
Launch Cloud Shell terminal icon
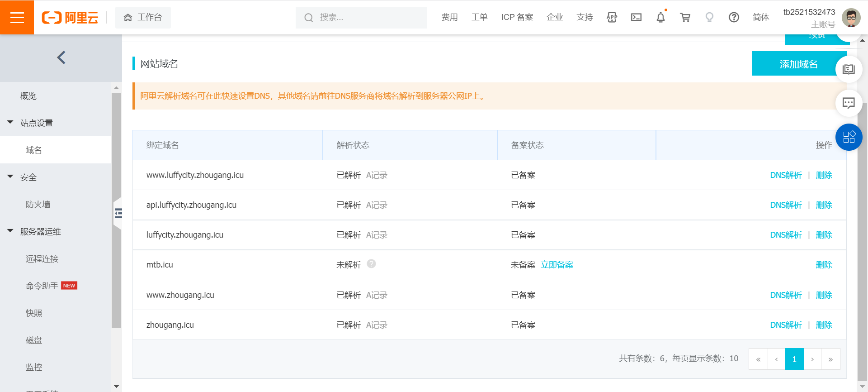pos(636,17)
